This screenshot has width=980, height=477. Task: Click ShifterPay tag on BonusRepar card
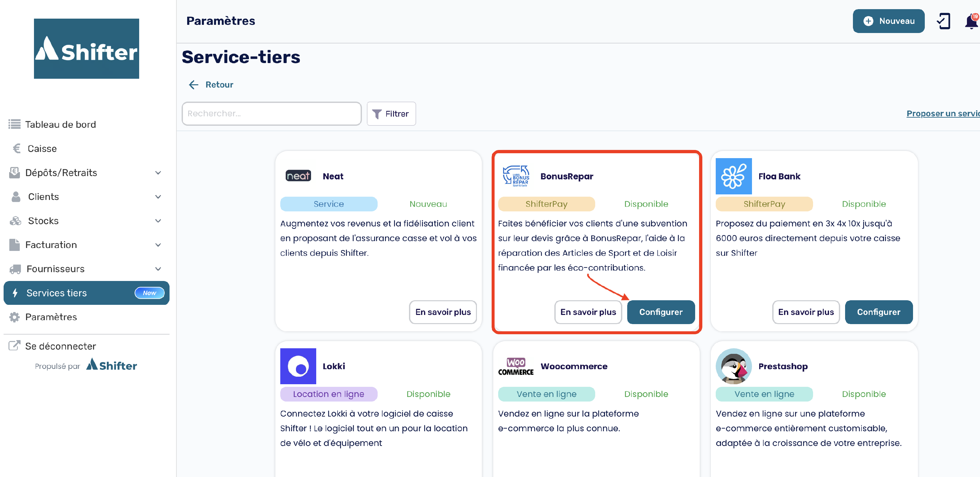[546, 204]
